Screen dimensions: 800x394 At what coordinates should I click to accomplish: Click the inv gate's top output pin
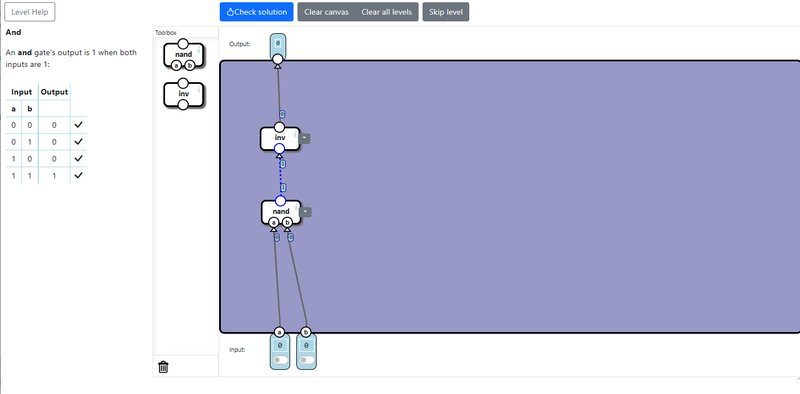pyautogui.click(x=279, y=127)
